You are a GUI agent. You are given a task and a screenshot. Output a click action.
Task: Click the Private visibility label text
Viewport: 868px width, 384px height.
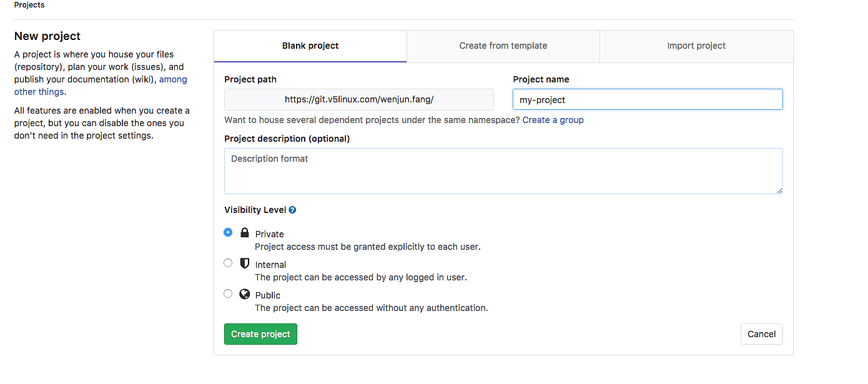[269, 234]
